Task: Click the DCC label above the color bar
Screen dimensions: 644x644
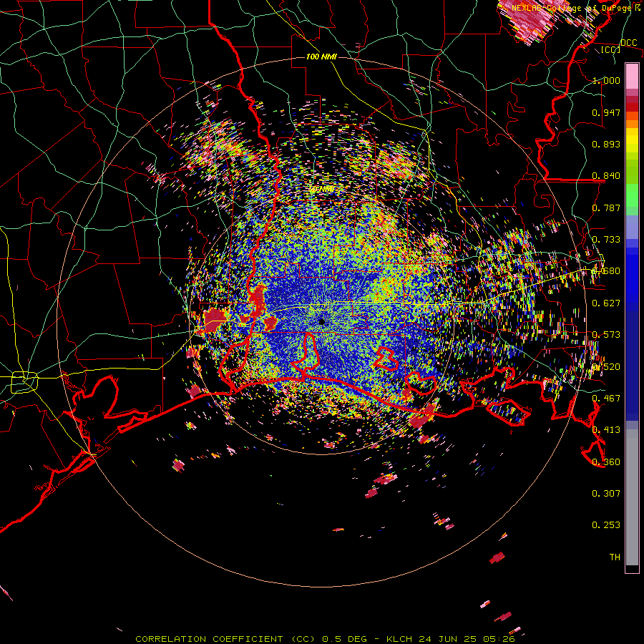Action: [x=628, y=43]
